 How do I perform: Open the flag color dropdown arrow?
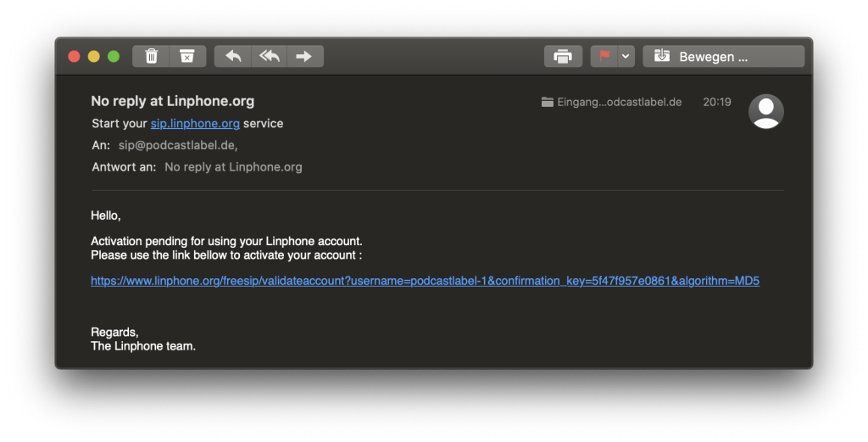(x=626, y=57)
